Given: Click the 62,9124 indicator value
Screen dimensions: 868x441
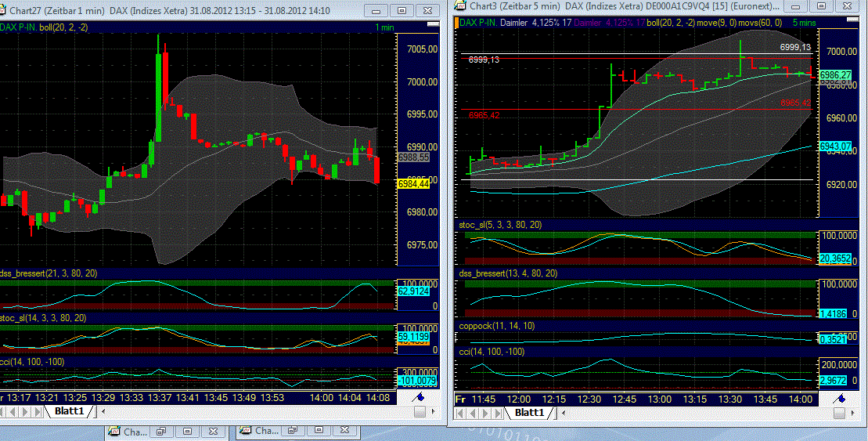Looking at the screenshot, I should point(413,291).
